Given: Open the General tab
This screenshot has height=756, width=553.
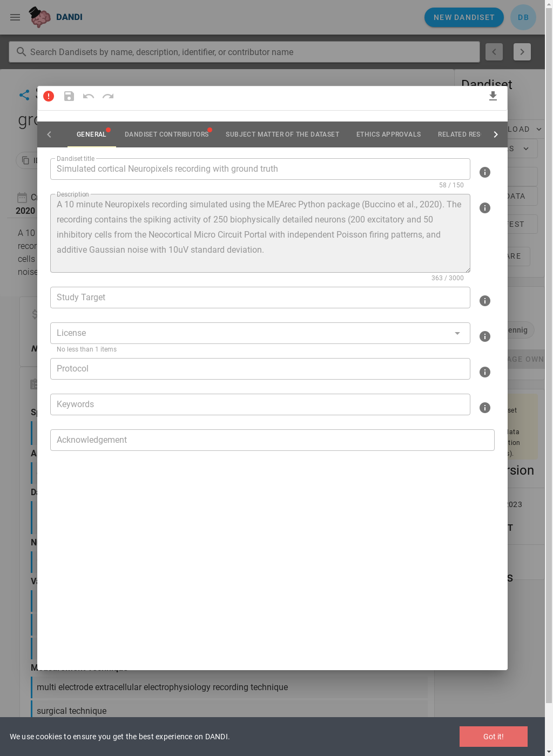Looking at the screenshot, I should (x=91, y=134).
